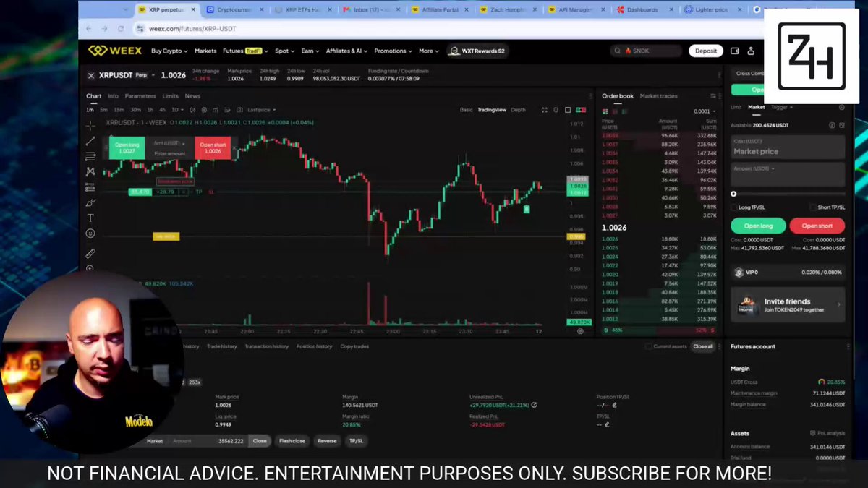Enable the Current assets checkbox
Image resolution: width=868 pixels, height=488 pixels.
[648, 346]
